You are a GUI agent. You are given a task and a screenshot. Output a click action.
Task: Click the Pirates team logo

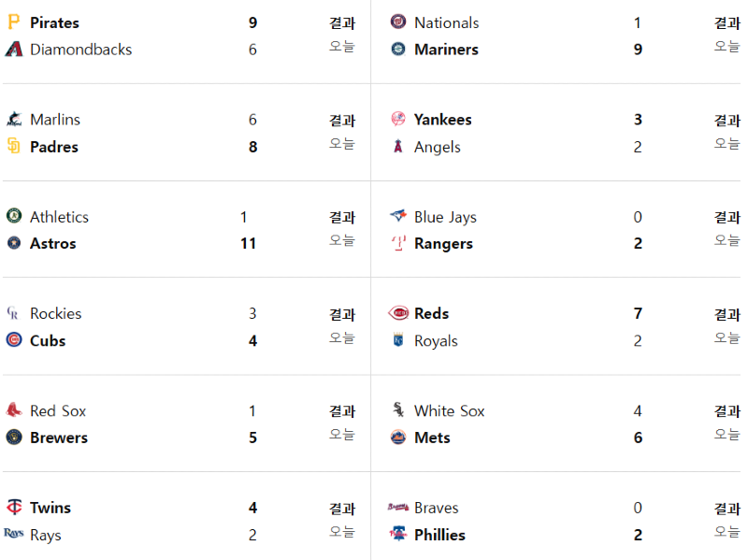pyautogui.click(x=14, y=22)
